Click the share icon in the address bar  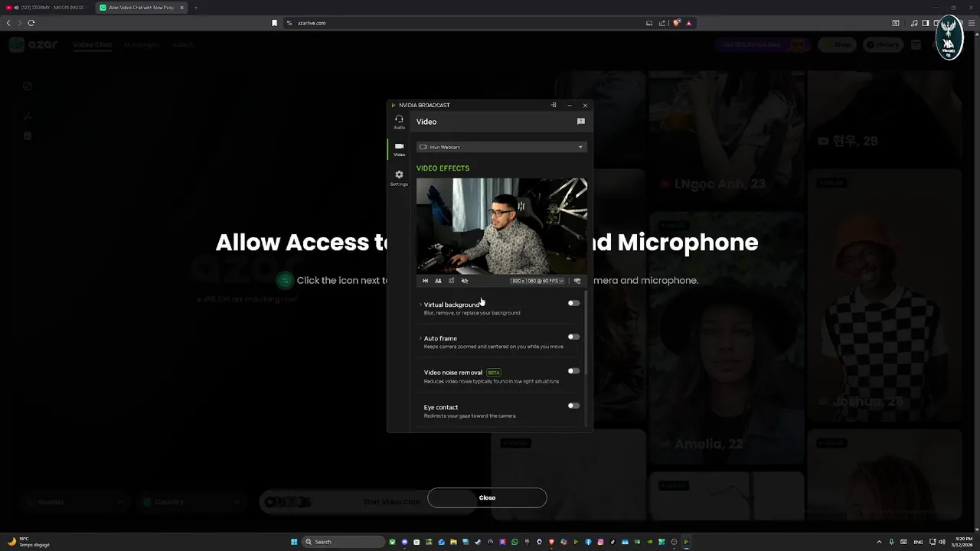click(x=662, y=23)
